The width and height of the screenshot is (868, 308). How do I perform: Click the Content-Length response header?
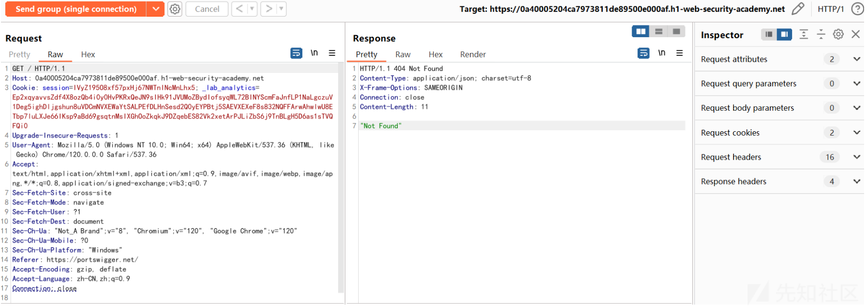click(x=394, y=107)
